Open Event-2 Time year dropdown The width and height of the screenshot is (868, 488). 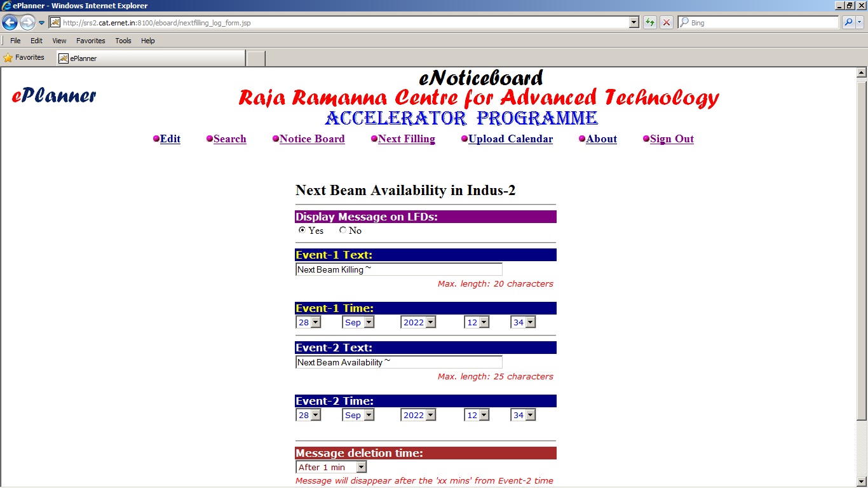coord(419,415)
